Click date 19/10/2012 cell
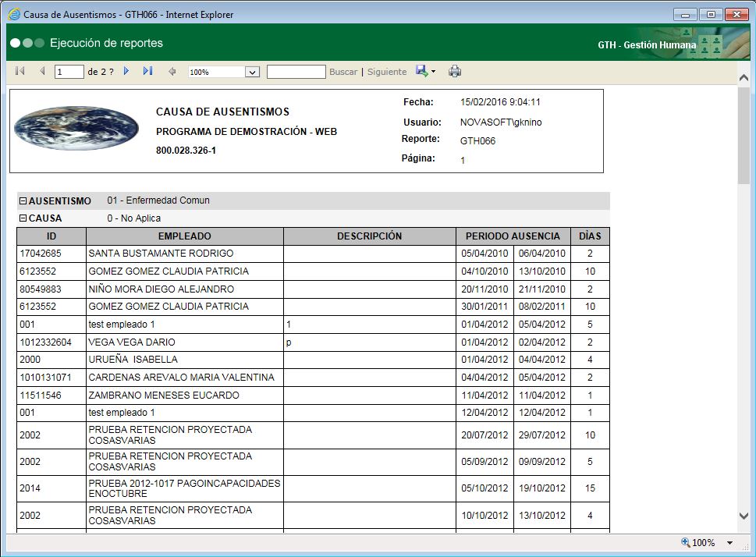The width and height of the screenshot is (756, 557). 542,488
